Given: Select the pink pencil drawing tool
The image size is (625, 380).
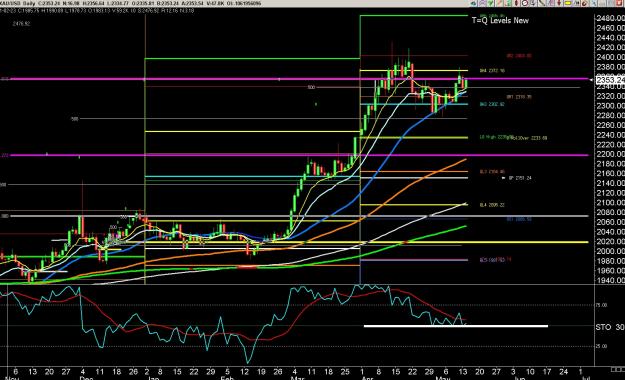Looking at the screenshot, I should [x=499, y=3].
